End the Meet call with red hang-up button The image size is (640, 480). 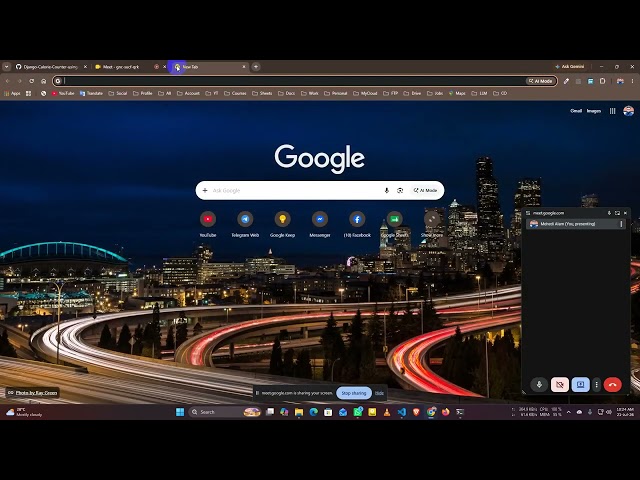click(x=612, y=384)
